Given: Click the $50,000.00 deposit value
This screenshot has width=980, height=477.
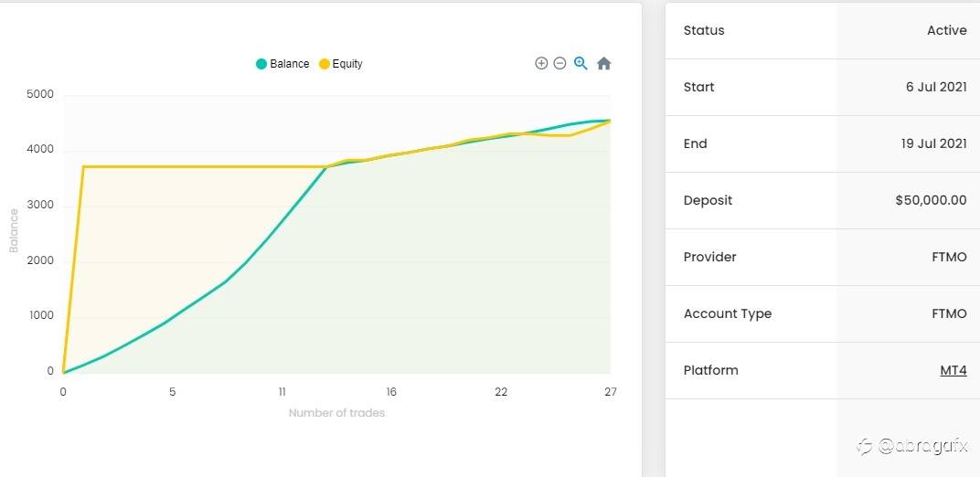Looking at the screenshot, I should [931, 200].
